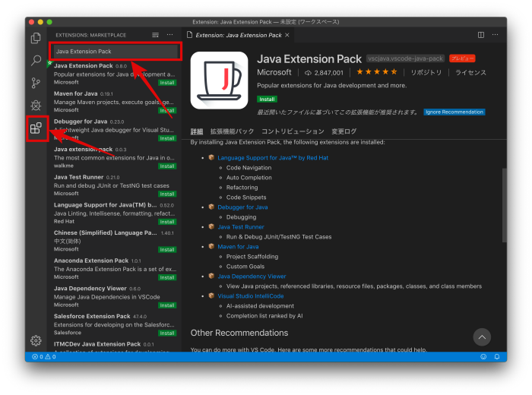
Task: Click the Ignore Recommendation button
Action: pyautogui.click(x=454, y=112)
